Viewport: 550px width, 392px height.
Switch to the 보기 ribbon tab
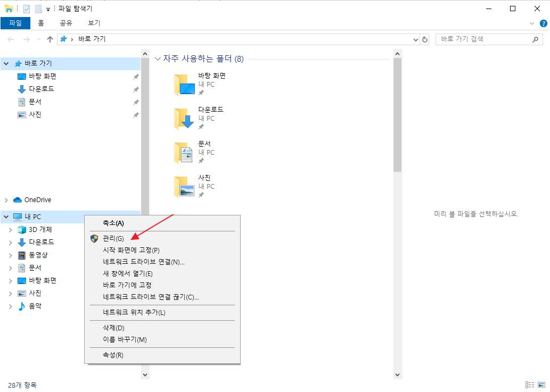(94, 23)
